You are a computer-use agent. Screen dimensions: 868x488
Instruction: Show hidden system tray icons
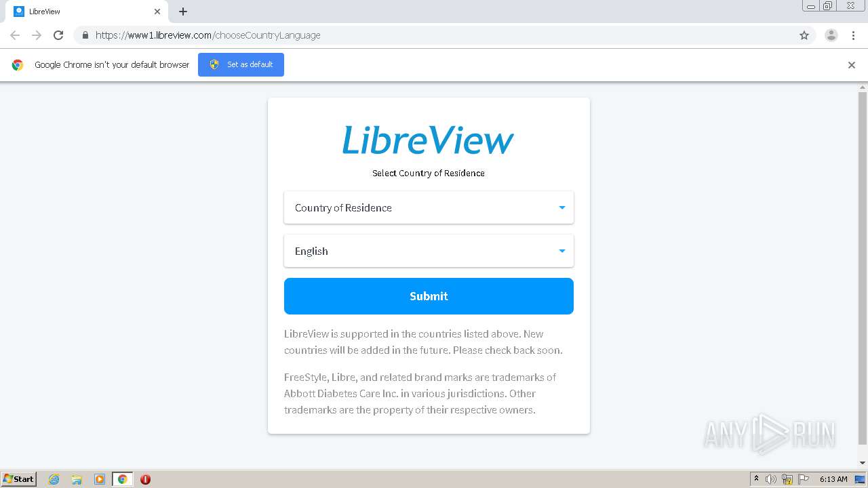(756, 479)
